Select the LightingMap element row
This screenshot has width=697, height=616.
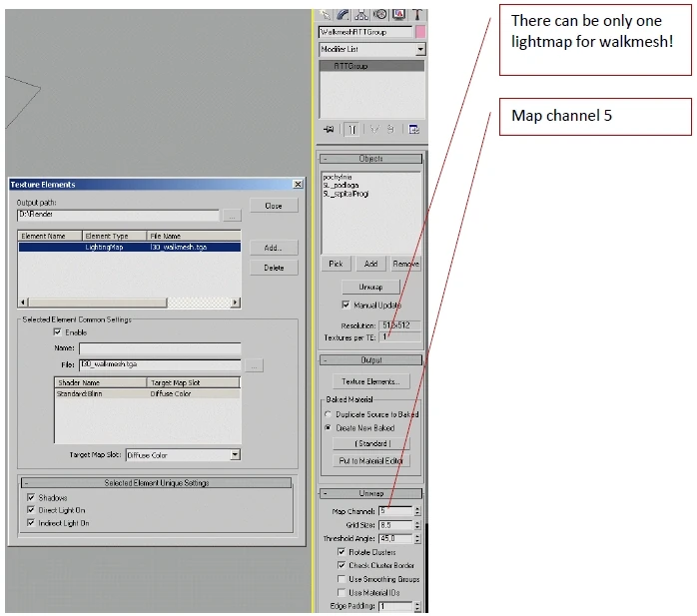(130, 247)
